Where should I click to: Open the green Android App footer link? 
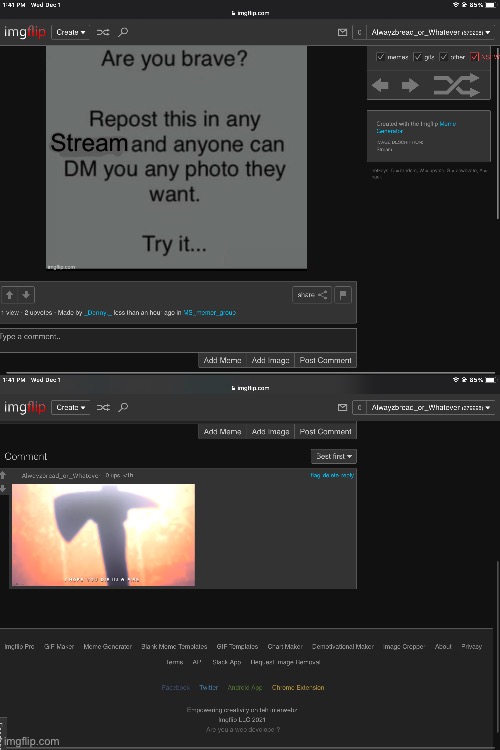tap(244, 687)
